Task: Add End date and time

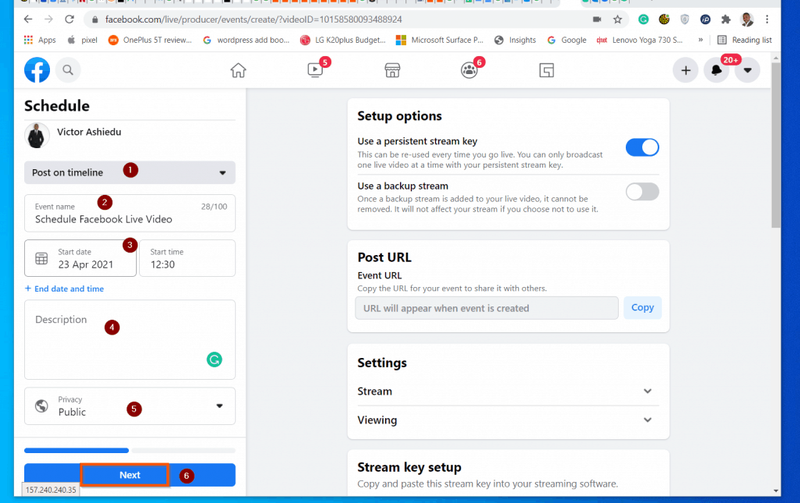Action: (x=64, y=289)
